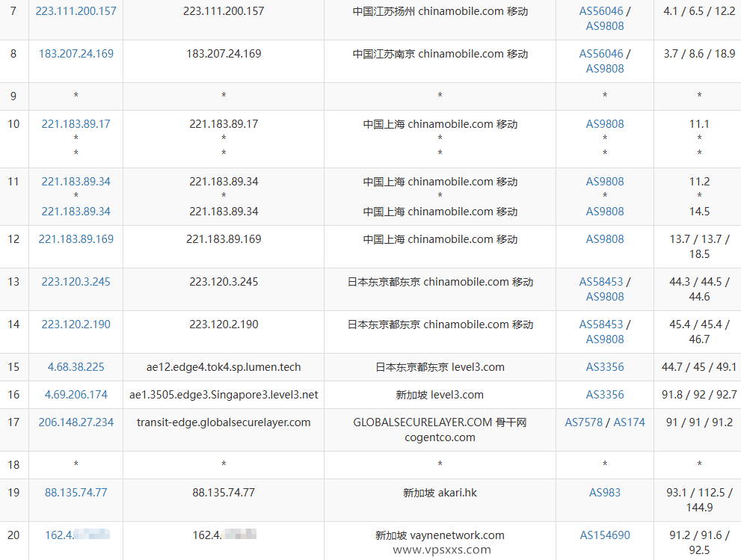The image size is (741, 560).
Task: Select hostname ae12.edge4.tok4.sp.lumen.tech
Action: (x=224, y=366)
